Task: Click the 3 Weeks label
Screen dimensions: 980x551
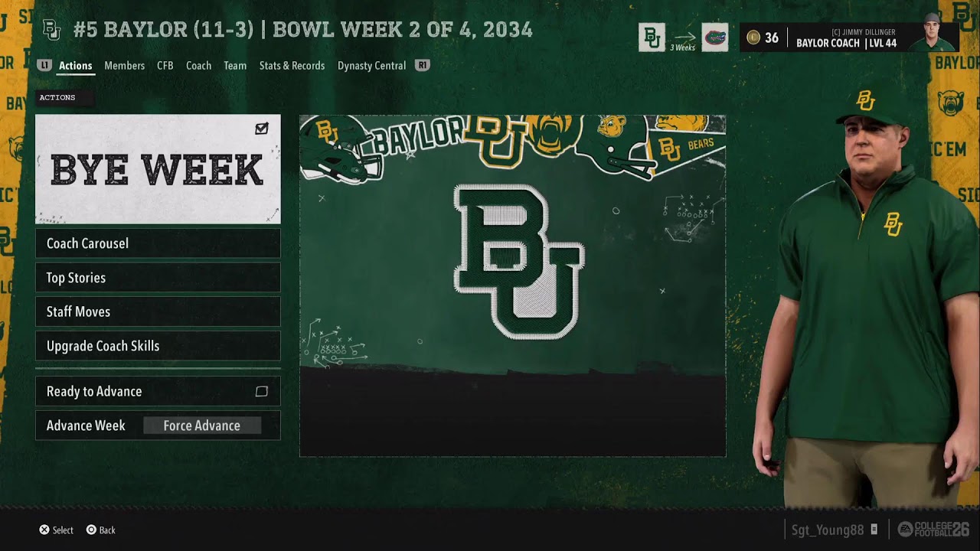Action: pyautogui.click(x=683, y=47)
